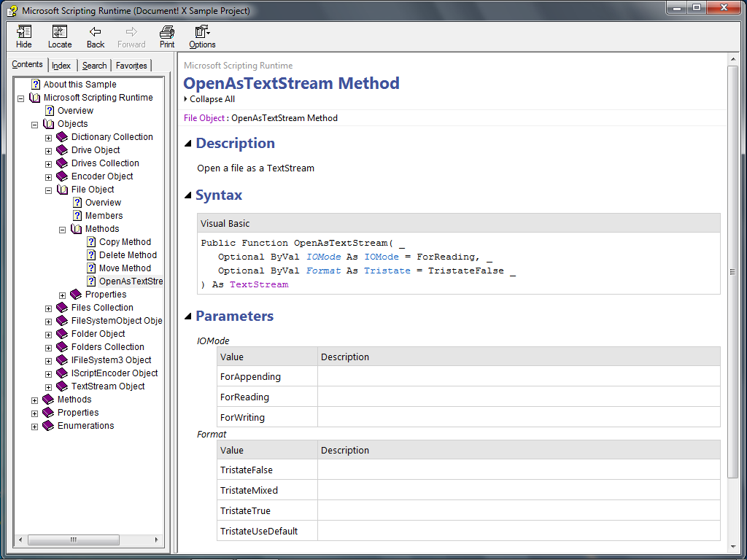Click the content scrollbar down arrow

tap(732, 547)
